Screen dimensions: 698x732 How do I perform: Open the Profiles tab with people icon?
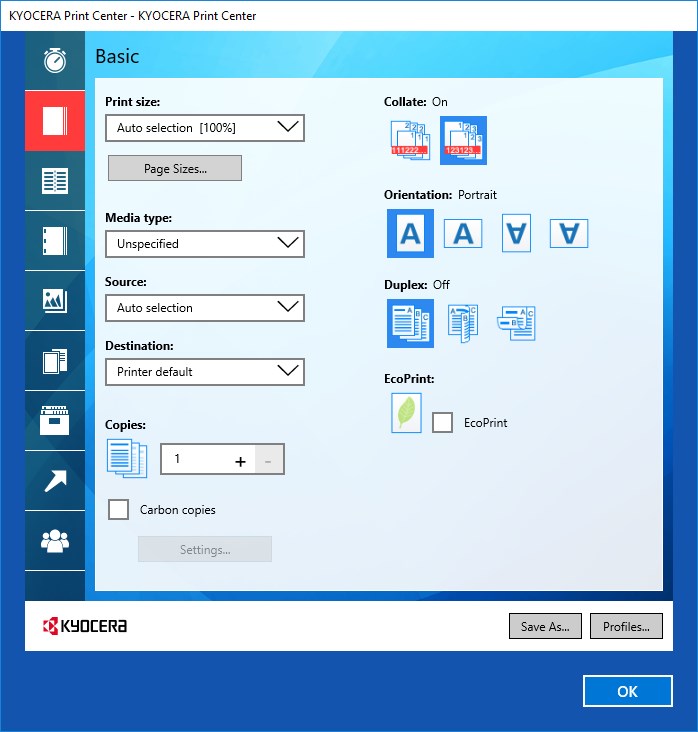tap(55, 541)
